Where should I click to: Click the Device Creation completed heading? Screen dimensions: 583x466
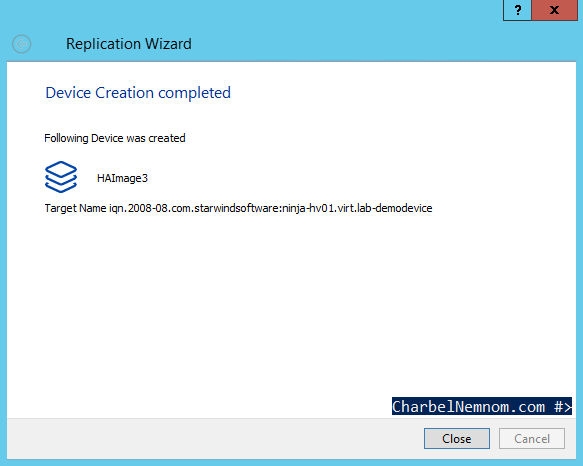pyautogui.click(x=138, y=93)
